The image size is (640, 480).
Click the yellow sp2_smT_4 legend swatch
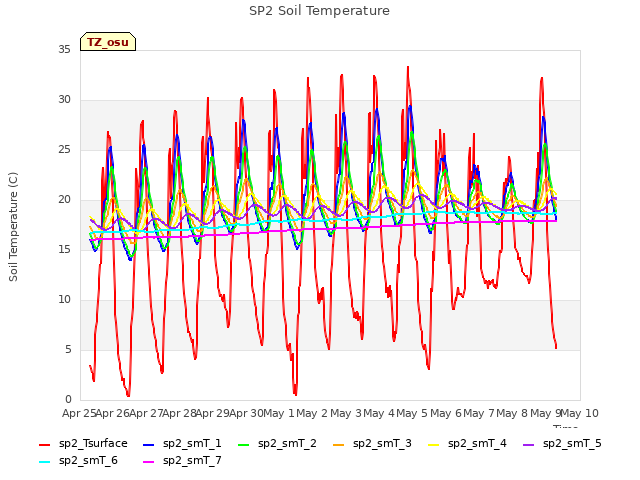tap(433, 445)
